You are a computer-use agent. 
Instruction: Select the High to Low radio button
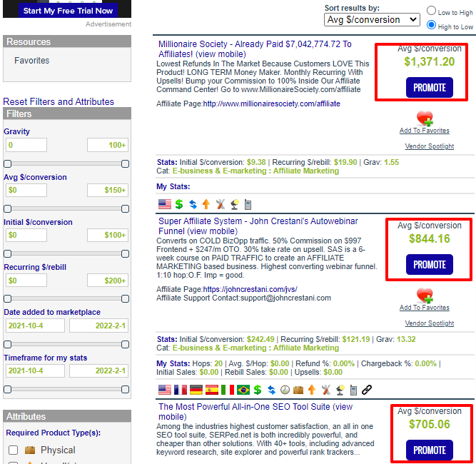pyautogui.click(x=431, y=25)
